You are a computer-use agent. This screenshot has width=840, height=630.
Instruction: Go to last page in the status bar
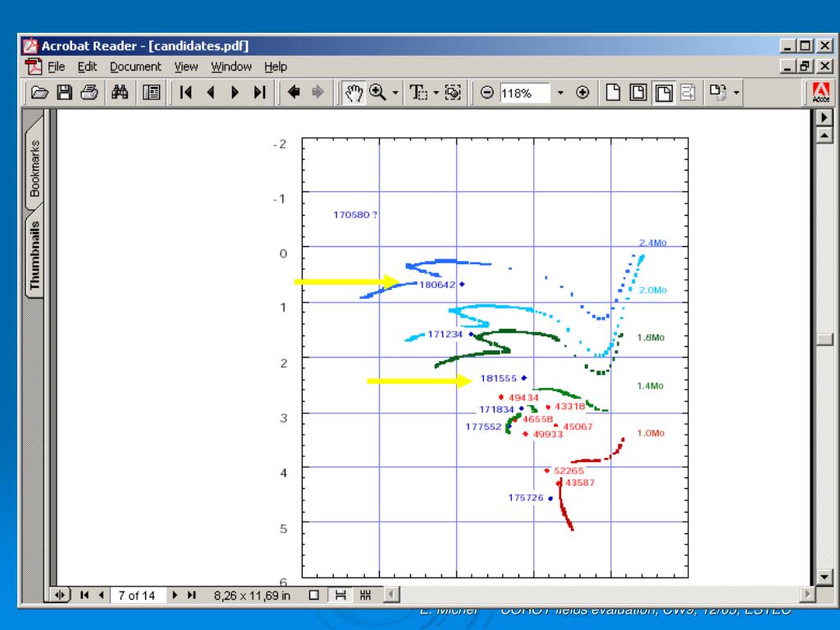coord(192,596)
